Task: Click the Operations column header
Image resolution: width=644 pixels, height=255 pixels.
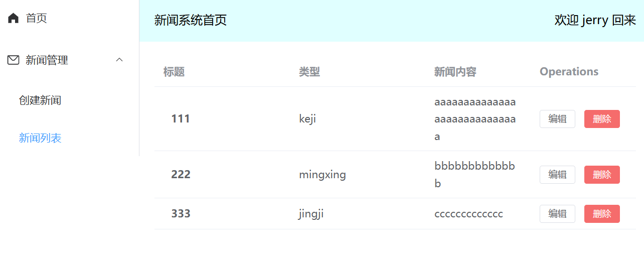Action: (x=569, y=72)
